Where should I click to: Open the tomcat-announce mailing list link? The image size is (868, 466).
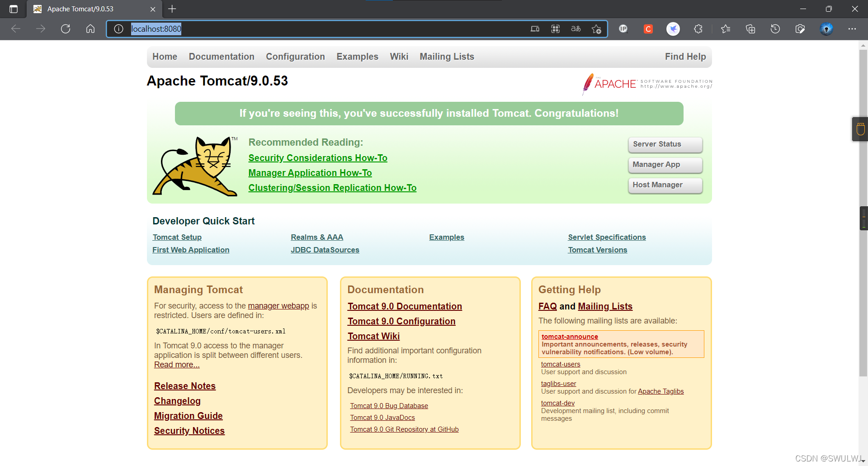[570, 337]
